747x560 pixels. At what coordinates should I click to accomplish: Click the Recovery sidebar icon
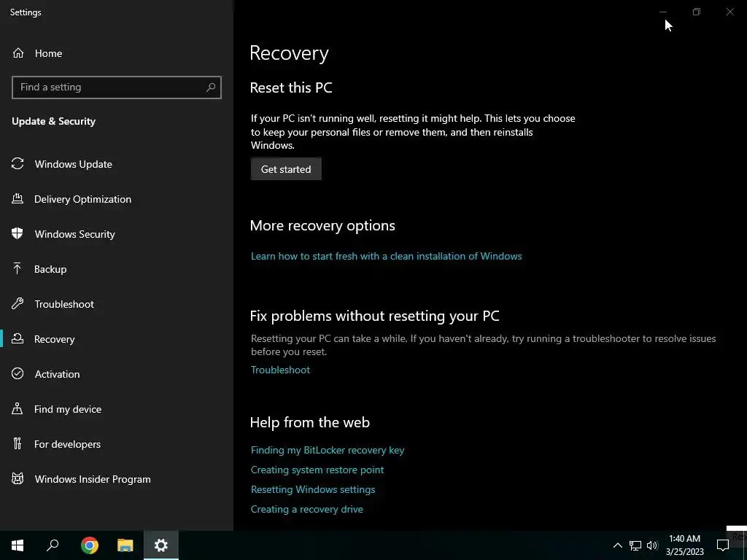click(x=18, y=338)
